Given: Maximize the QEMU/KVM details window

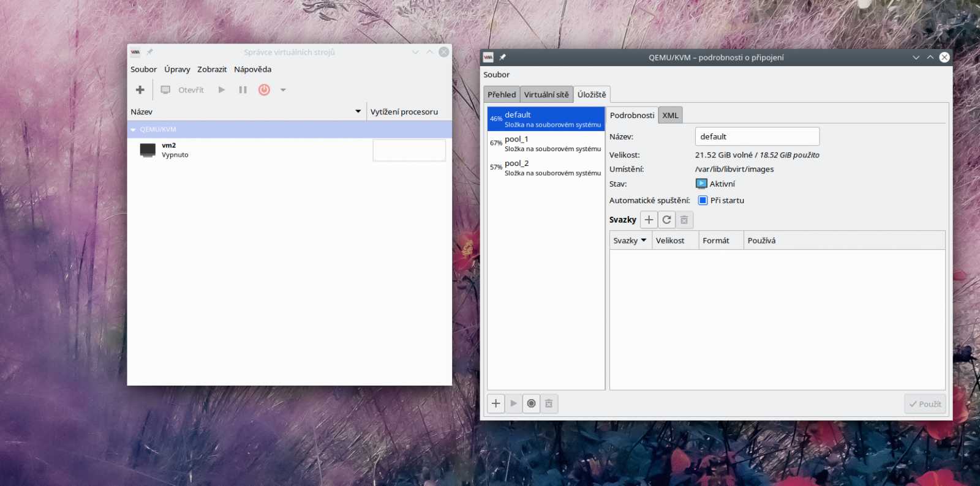Looking at the screenshot, I should pyautogui.click(x=930, y=57).
